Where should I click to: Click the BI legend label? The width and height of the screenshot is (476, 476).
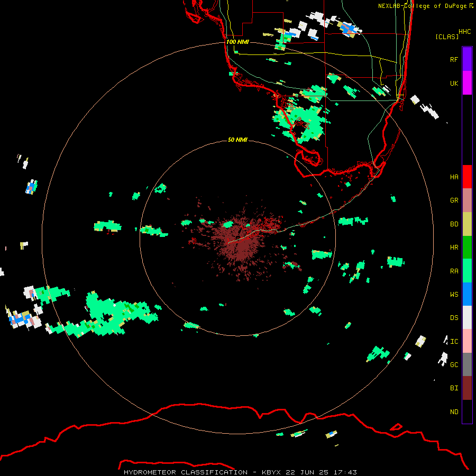(x=454, y=388)
